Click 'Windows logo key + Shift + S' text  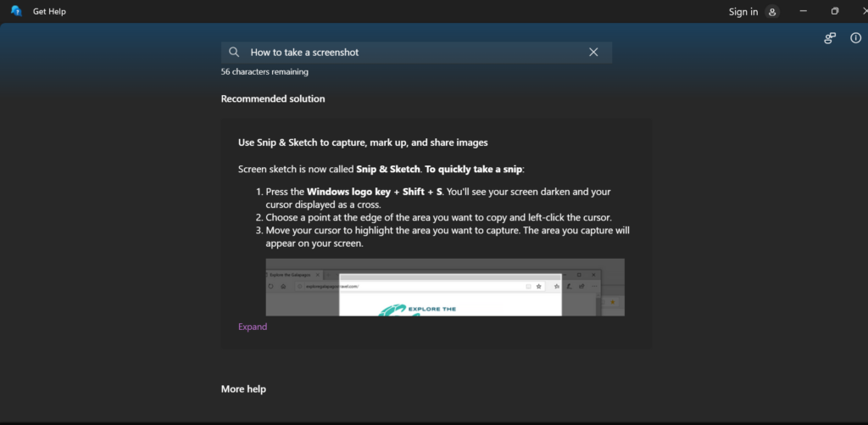click(375, 192)
